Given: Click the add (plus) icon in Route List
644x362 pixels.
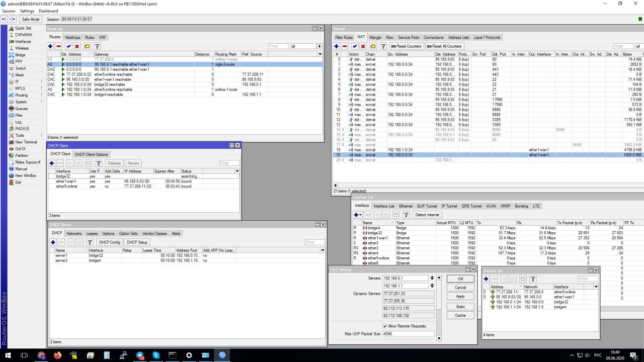Looking at the screenshot, I should [50, 46].
